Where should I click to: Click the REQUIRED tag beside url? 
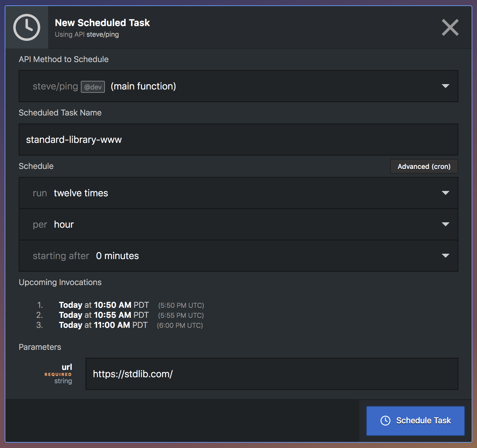[58, 375]
